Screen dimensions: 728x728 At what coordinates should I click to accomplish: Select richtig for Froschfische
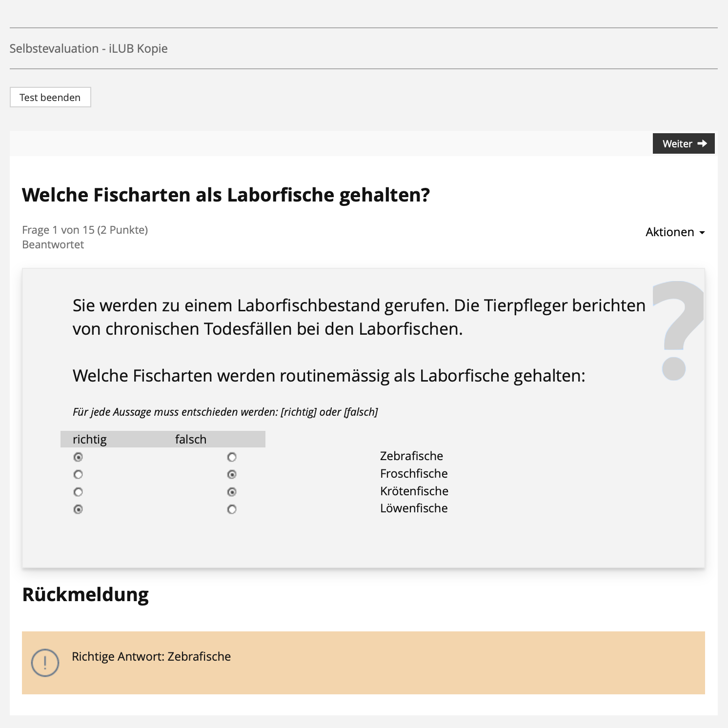click(x=78, y=474)
